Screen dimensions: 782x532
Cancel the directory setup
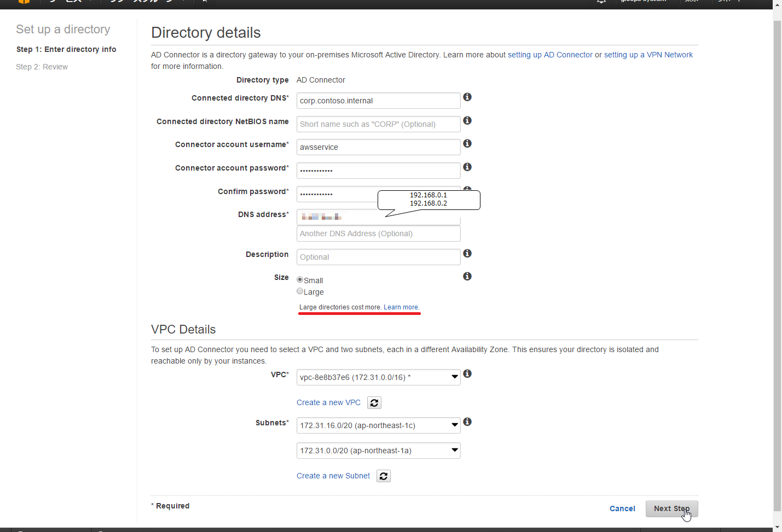click(x=622, y=508)
